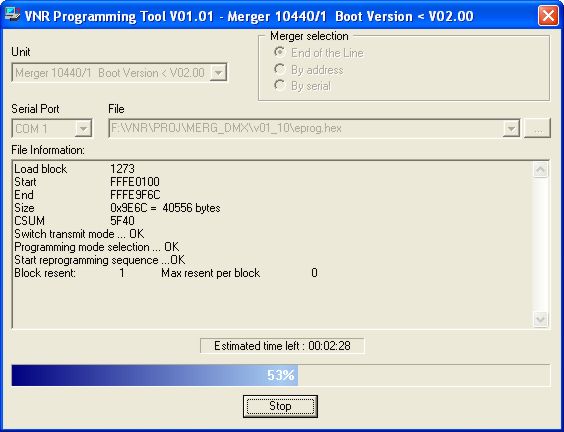Click the Load block 1273 line
The image size is (564, 432).
coord(74,169)
